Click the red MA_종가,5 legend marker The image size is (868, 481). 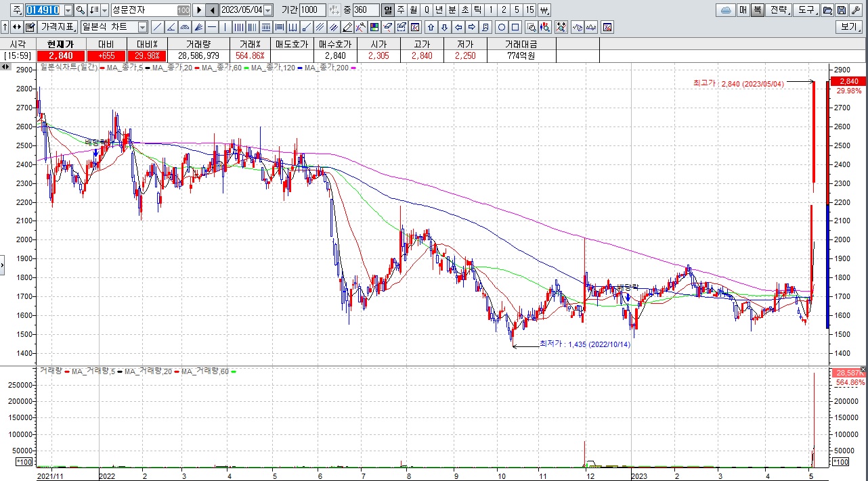click(x=101, y=68)
